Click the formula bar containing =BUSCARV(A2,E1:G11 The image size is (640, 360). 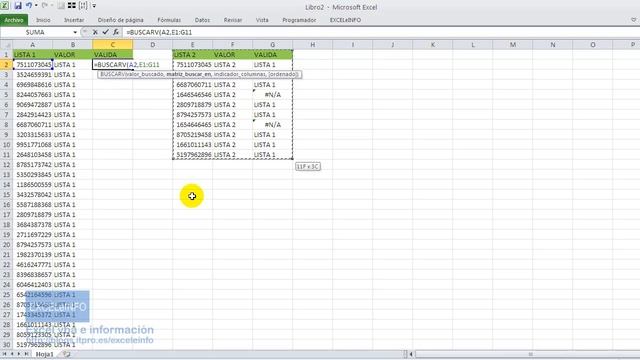[380, 32]
